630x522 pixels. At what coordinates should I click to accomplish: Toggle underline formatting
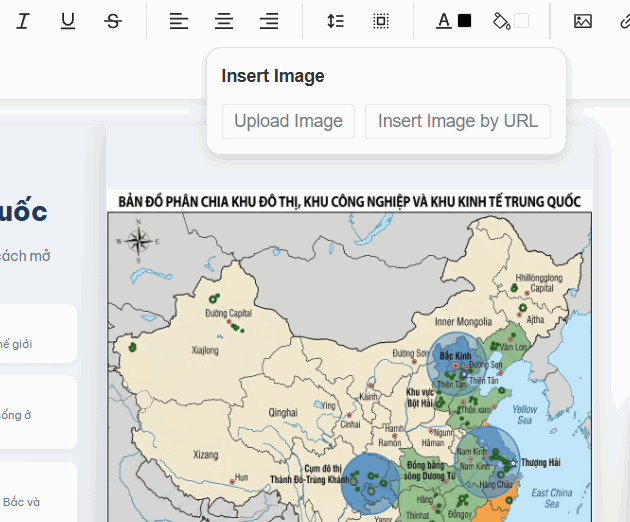(68, 21)
